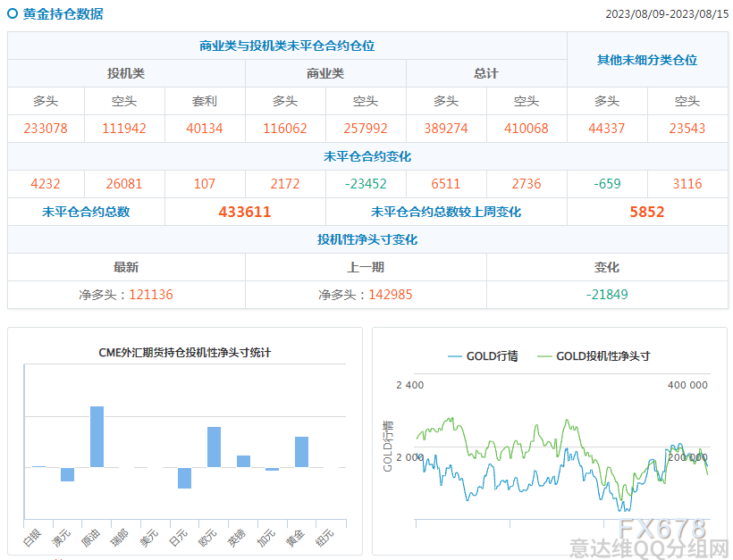The width and height of the screenshot is (733, 560).
Task: Select open interest total 433611
Action: tap(245, 212)
